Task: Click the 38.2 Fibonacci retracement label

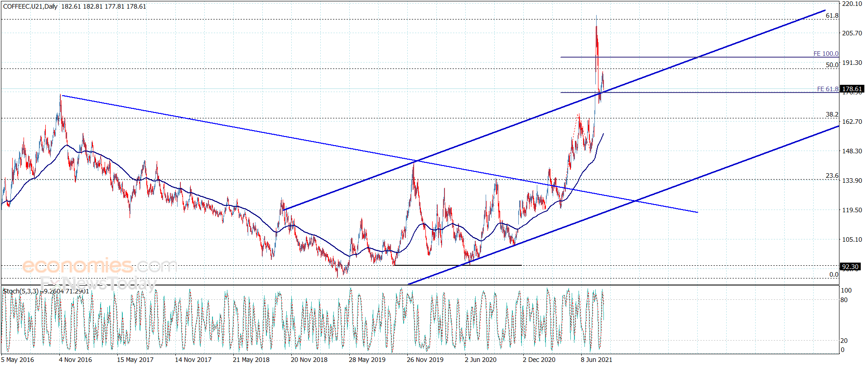Action: (832, 114)
